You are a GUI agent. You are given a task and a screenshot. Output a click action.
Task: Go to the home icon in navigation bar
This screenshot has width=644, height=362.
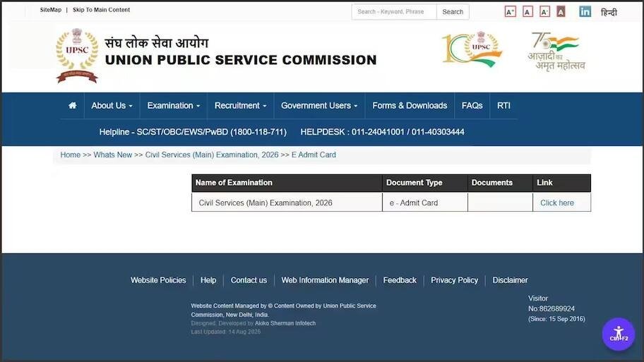click(72, 105)
